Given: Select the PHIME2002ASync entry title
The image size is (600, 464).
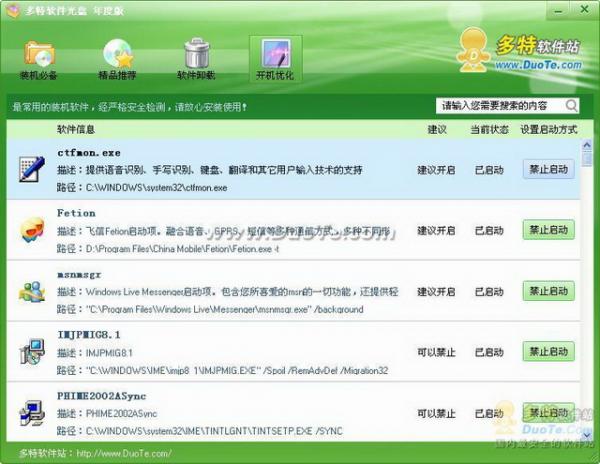Looking at the screenshot, I should click(x=101, y=396).
